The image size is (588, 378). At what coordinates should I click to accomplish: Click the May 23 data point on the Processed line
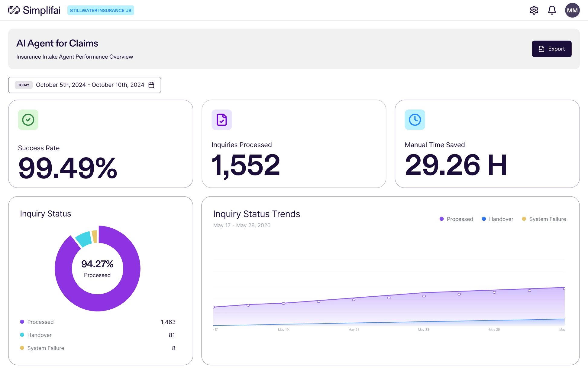click(424, 296)
